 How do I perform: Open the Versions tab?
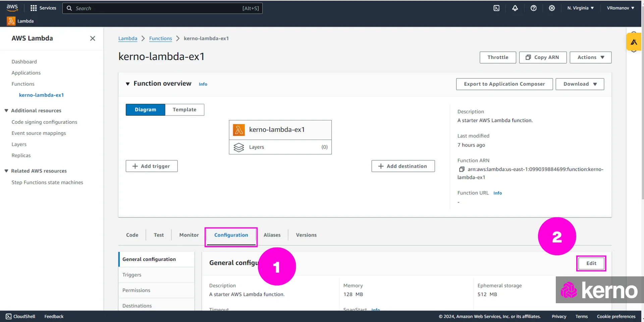tap(306, 235)
